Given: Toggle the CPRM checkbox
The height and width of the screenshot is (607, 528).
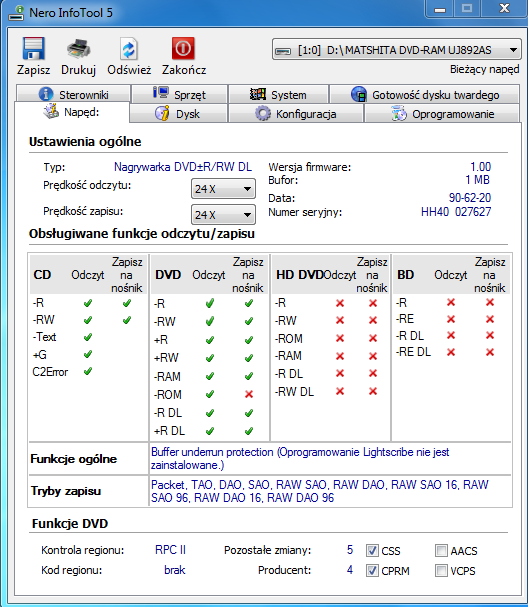Looking at the screenshot, I should point(372,570).
